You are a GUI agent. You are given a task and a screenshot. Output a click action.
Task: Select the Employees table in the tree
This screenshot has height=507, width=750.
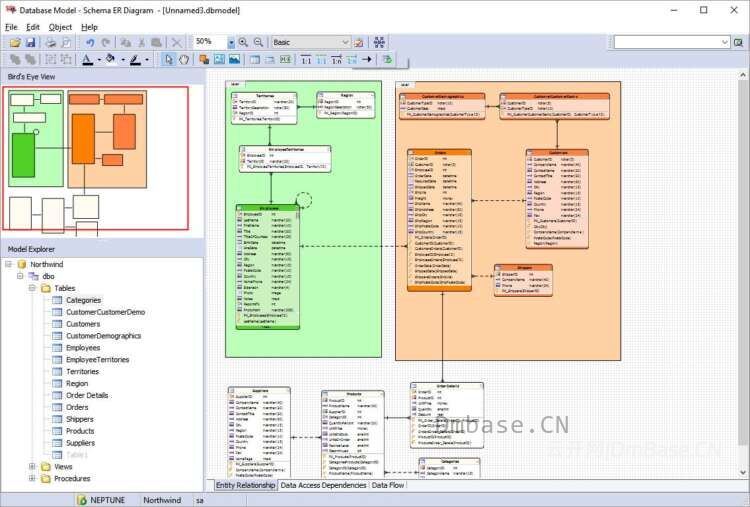(x=83, y=348)
